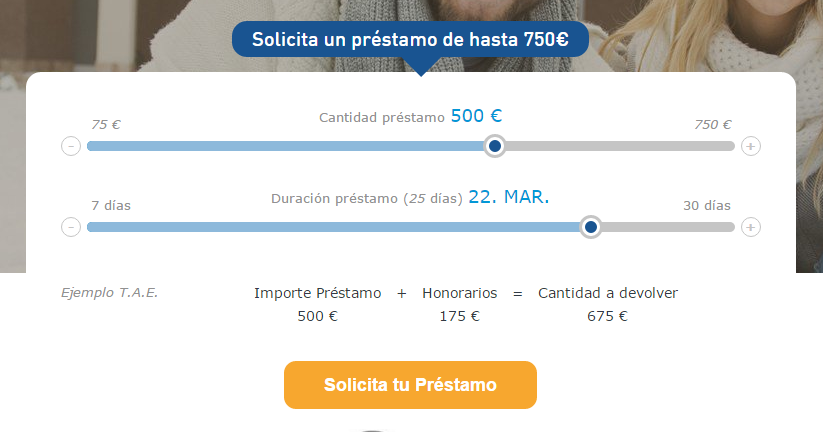Click the Ejemplo T.A.E. text
Screen dimensions: 823x432
(x=109, y=293)
